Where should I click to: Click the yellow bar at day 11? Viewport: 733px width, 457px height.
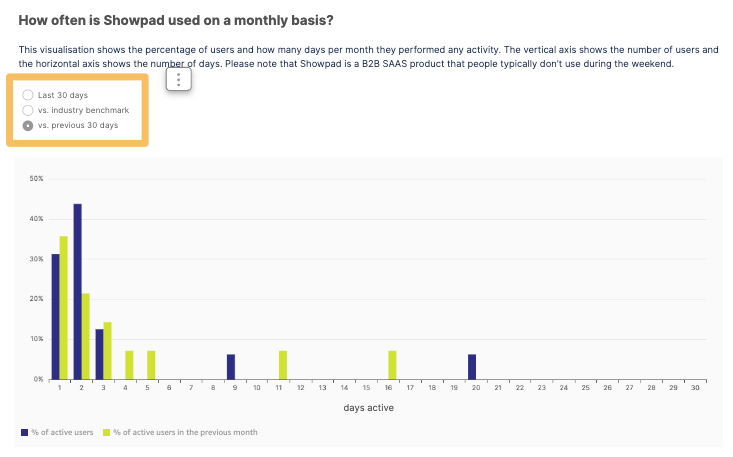tap(283, 365)
